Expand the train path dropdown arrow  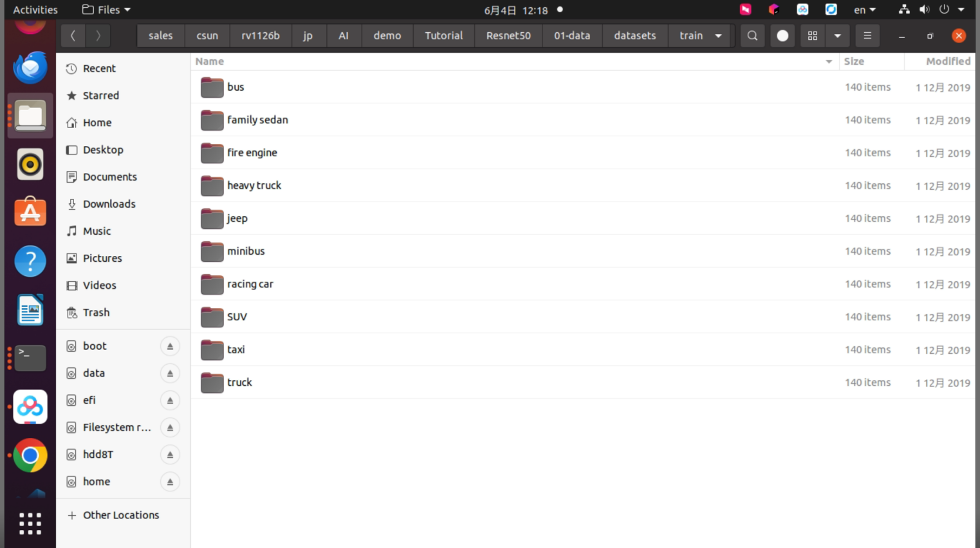(x=718, y=36)
